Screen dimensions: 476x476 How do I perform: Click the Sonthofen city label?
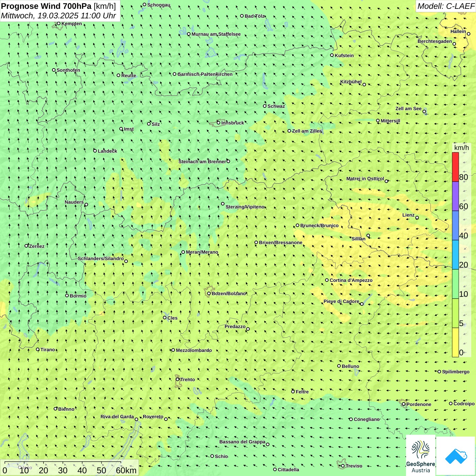coord(68,70)
